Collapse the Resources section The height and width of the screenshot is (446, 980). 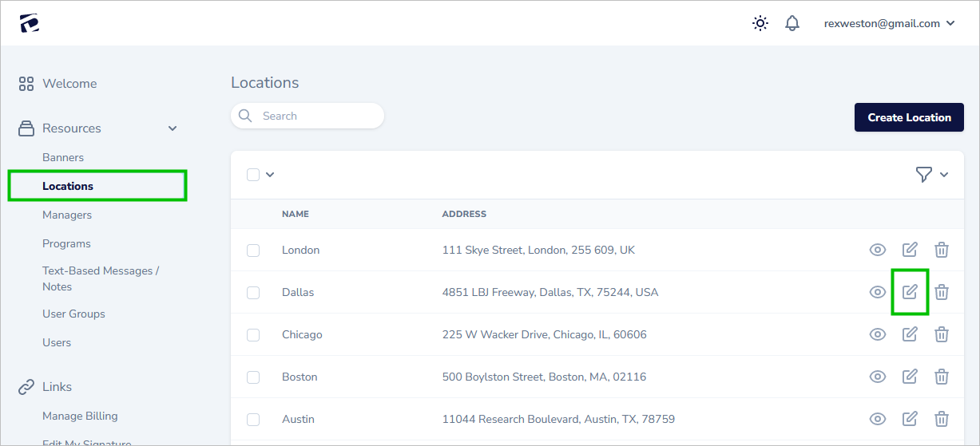[173, 128]
